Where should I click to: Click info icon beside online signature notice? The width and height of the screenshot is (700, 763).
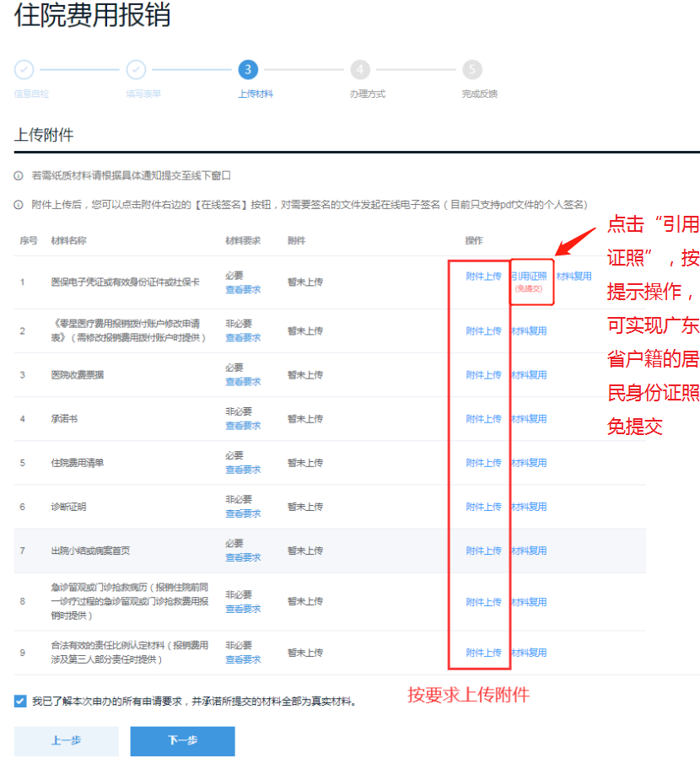tap(19, 205)
